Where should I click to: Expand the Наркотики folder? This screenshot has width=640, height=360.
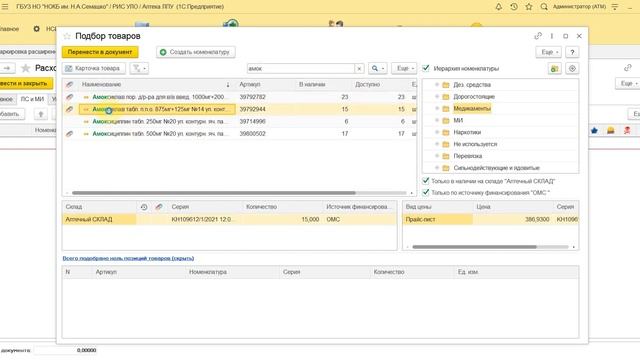click(x=437, y=132)
